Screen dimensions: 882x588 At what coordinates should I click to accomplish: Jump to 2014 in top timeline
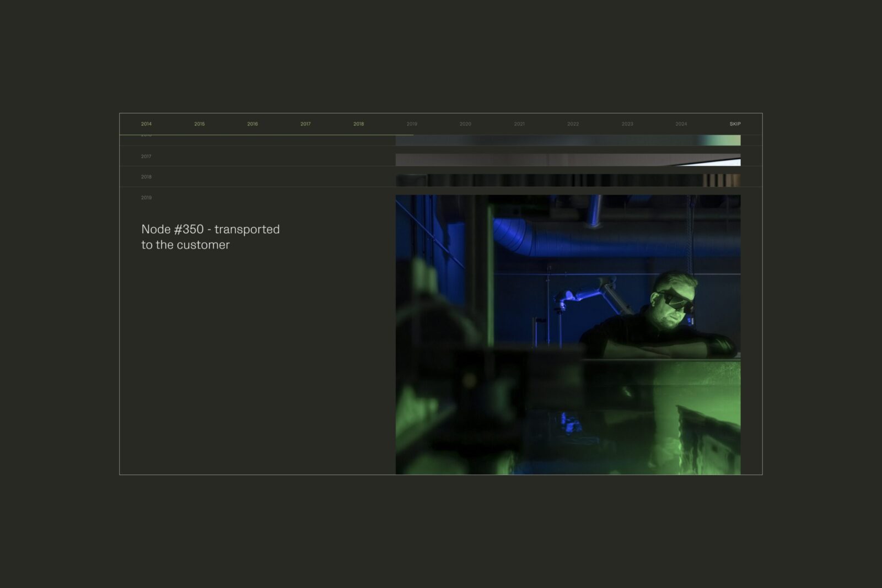pos(146,124)
